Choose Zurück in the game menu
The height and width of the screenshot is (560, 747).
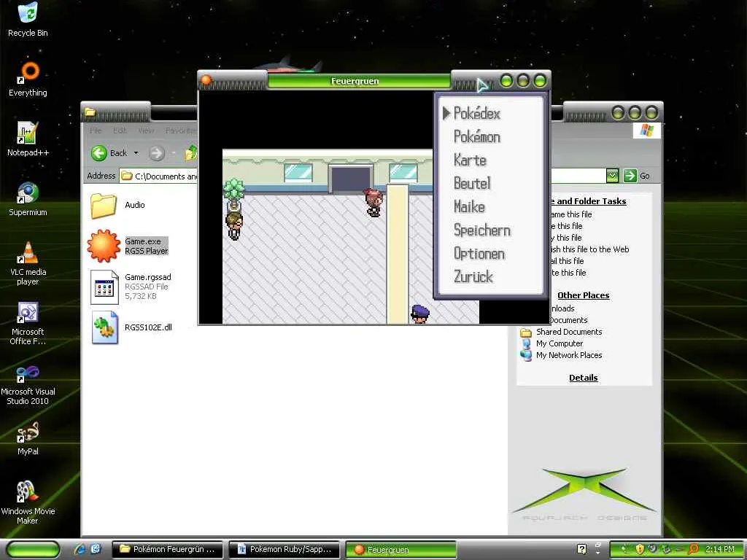[473, 276]
